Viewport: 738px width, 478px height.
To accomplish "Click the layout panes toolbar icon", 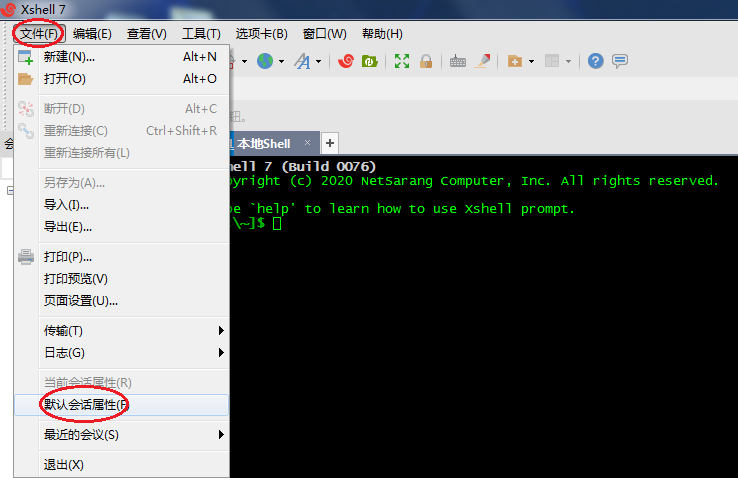I will [552, 61].
